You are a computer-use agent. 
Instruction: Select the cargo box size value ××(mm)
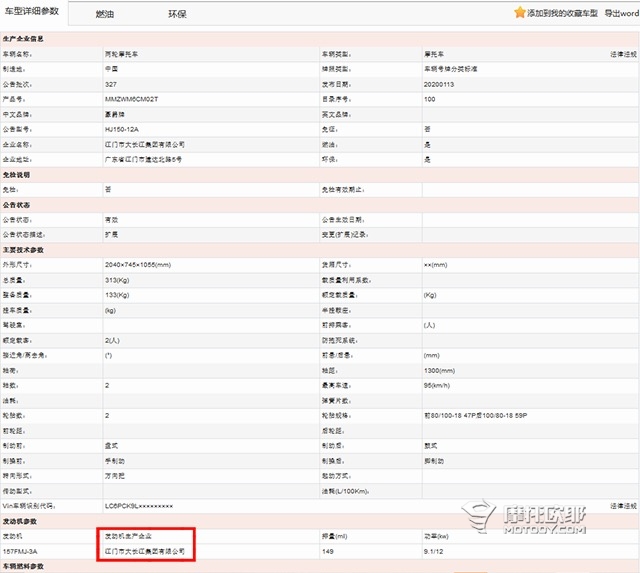click(436, 265)
